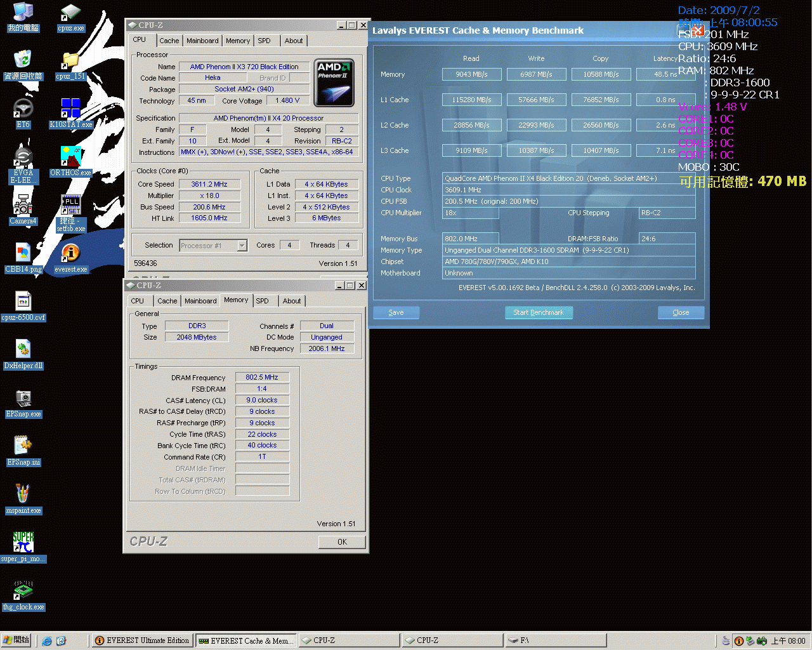Open Mainboard tab in lower CPU-Z window
The height and width of the screenshot is (650, 812).
200,301
